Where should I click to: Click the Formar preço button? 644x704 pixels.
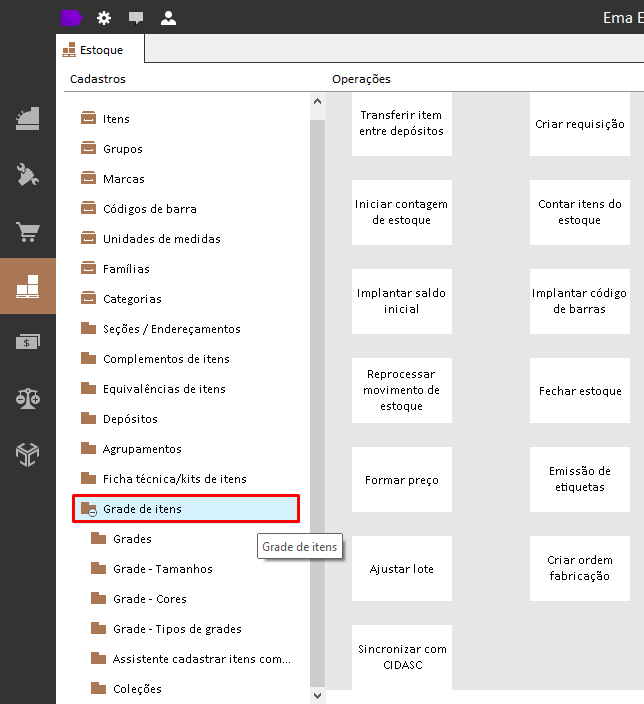coord(401,480)
